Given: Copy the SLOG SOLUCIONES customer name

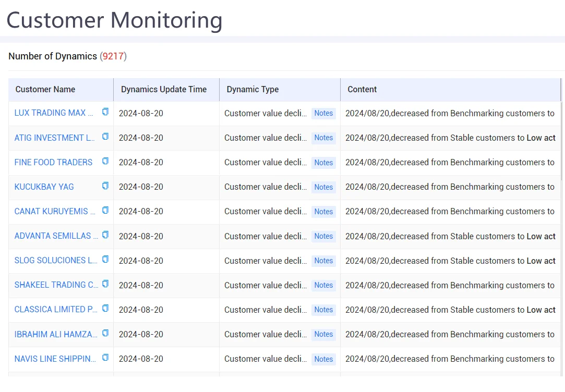Looking at the screenshot, I should coord(105,259).
